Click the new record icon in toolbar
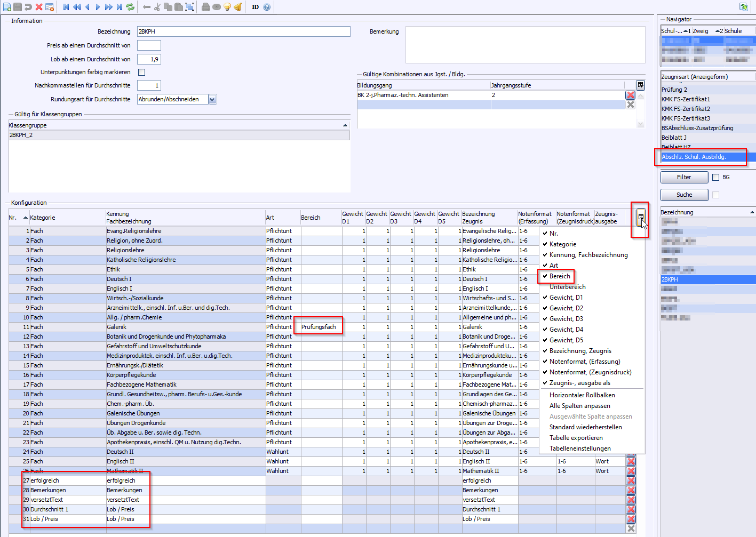The image size is (756, 537). click(7, 7)
